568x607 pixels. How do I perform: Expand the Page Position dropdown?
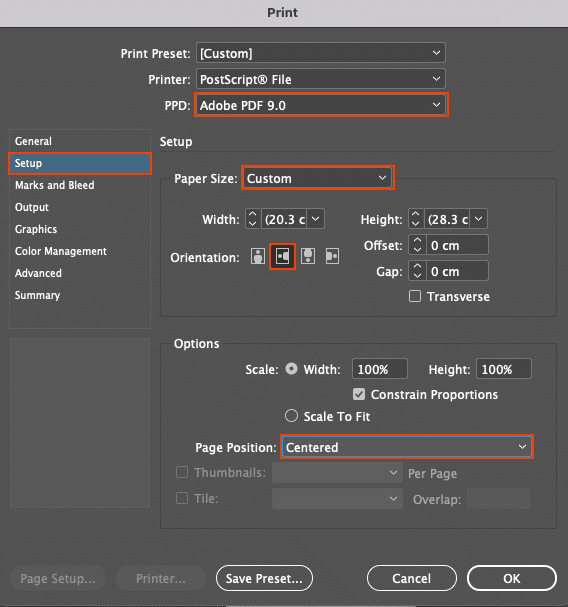coord(407,447)
